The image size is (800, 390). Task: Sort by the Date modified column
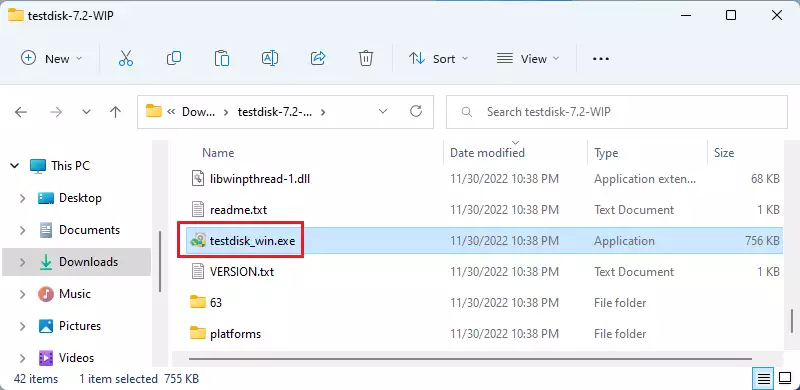(487, 153)
